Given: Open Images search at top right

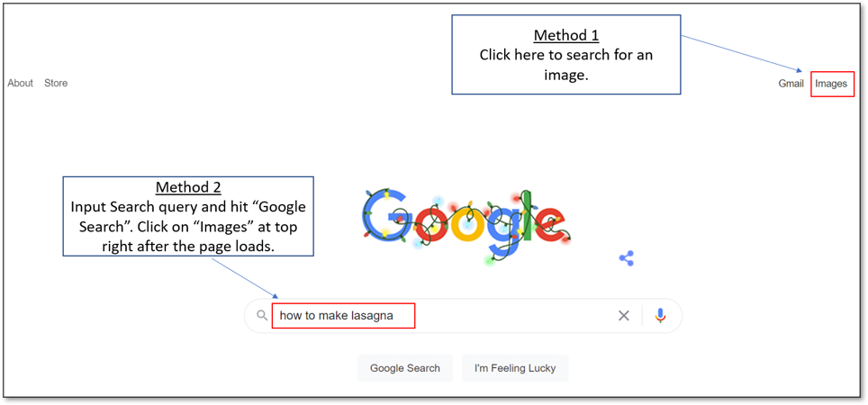Looking at the screenshot, I should pos(831,84).
